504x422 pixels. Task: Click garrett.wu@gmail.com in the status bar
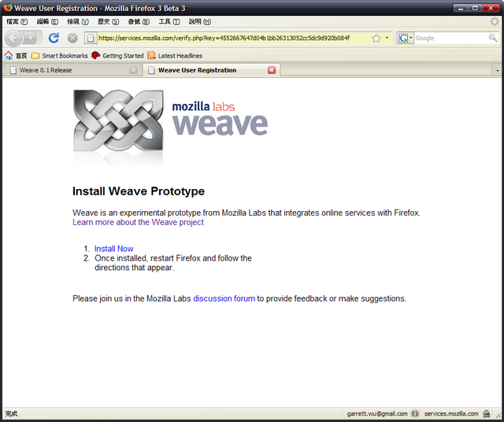377,413
